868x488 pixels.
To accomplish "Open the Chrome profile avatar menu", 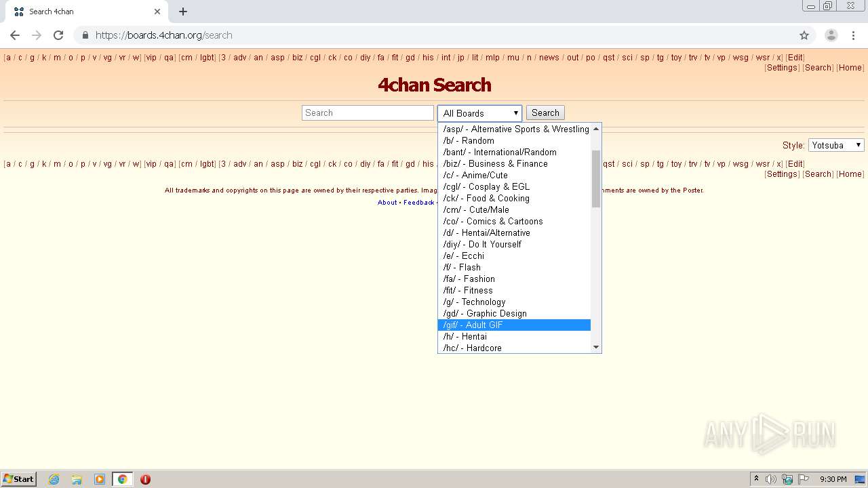I will (x=831, y=35).
